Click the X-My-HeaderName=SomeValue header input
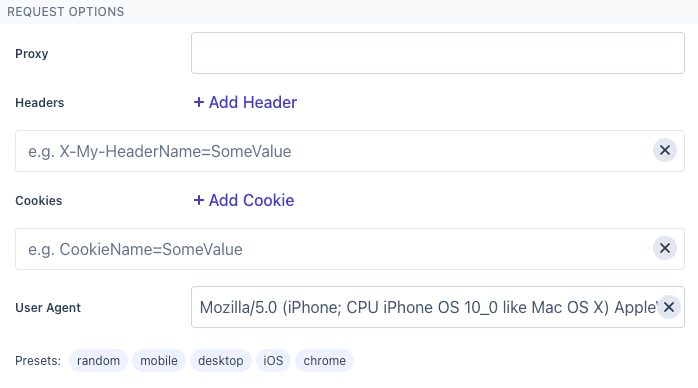698x388 pixels. 334,151
